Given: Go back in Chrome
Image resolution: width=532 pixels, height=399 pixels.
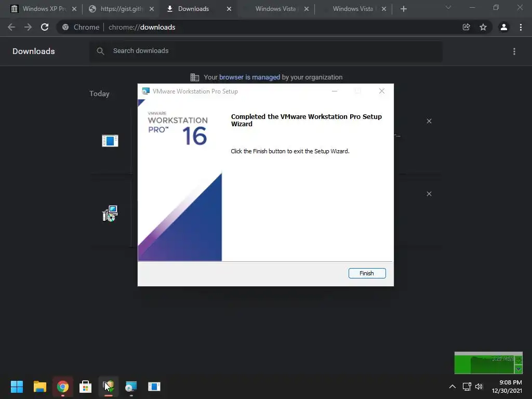Looking at the screenshot, I should pyautogui.click(x=11, y=27).
